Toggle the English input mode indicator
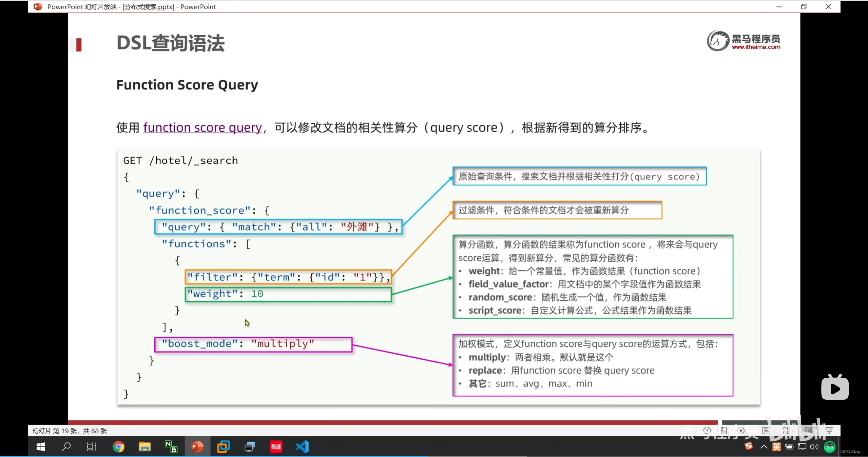 (776, 447)
